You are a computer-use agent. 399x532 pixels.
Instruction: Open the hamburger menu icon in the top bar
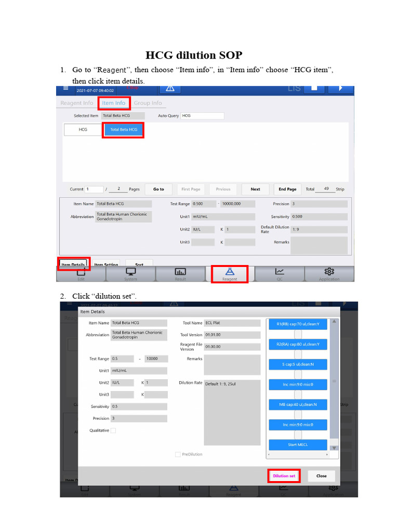[x=66, y=88]
